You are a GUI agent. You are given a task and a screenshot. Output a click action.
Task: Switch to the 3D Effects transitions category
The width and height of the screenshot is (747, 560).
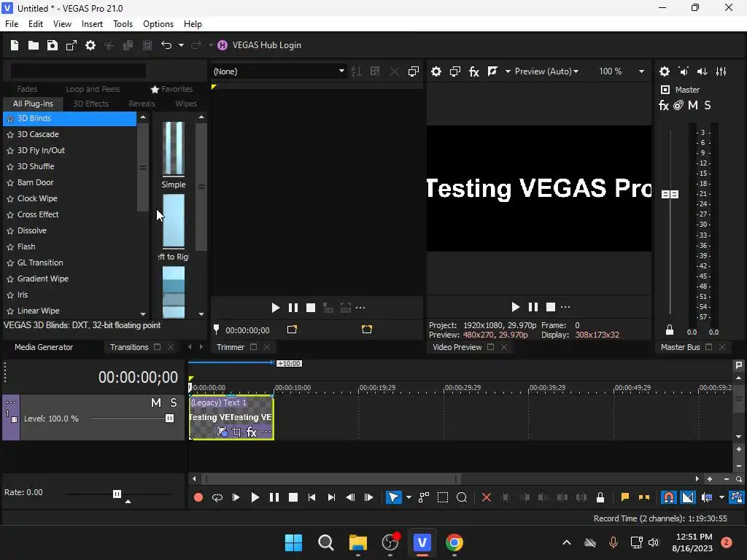point(90,104)
